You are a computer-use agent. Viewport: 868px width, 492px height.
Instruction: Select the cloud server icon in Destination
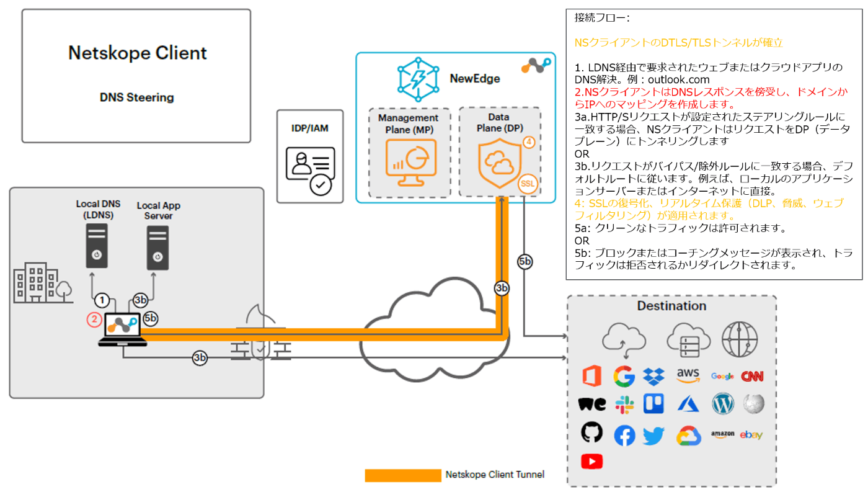pyautogui.click(x=688, y=340)
